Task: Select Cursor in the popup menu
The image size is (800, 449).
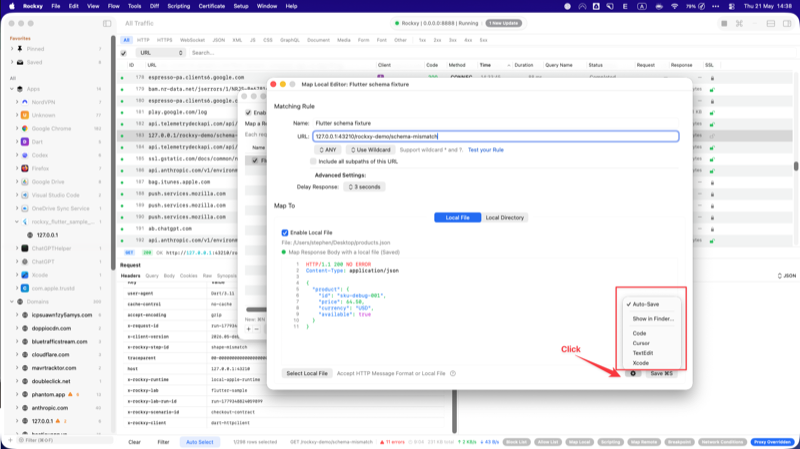Action: [x=641, y=343]
